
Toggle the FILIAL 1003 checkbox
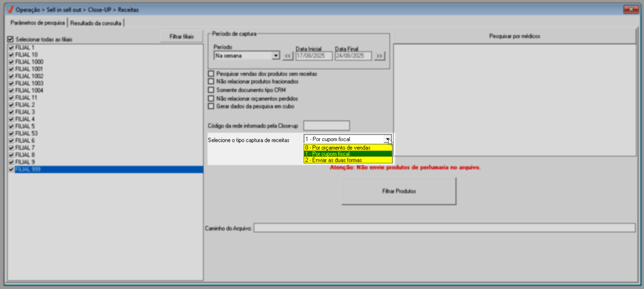click(11, 84)
